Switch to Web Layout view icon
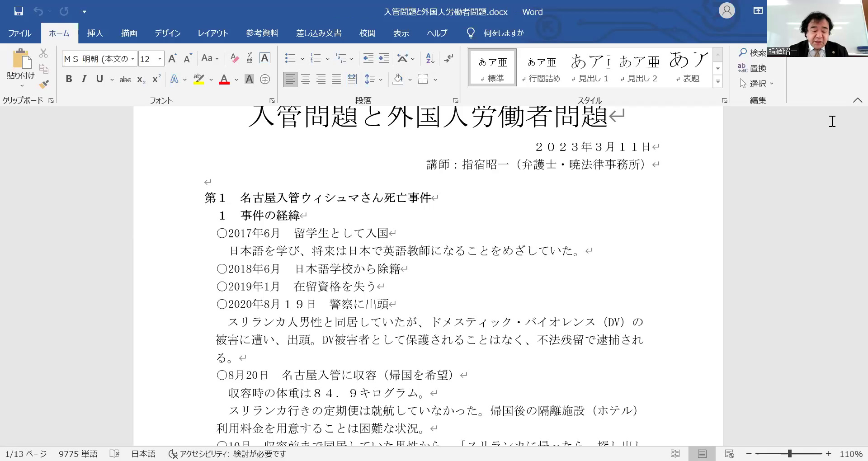Viewport: 868px width, 461px height. (729, 454)
